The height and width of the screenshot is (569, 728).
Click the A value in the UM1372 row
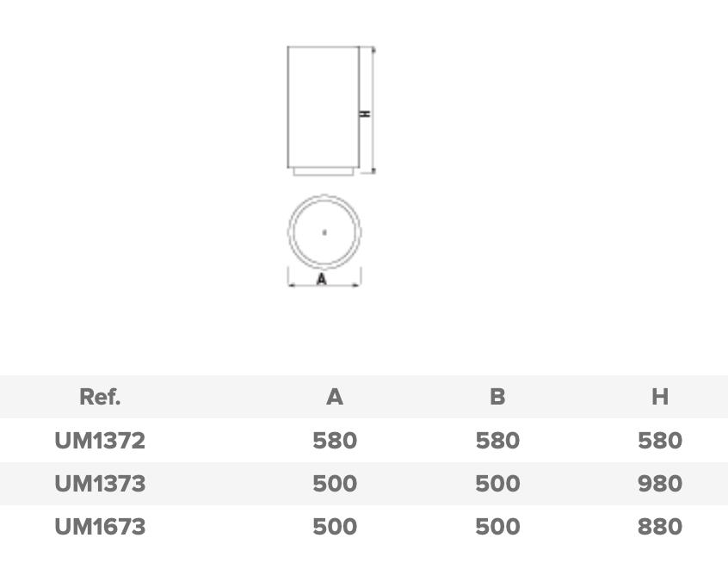335,441
